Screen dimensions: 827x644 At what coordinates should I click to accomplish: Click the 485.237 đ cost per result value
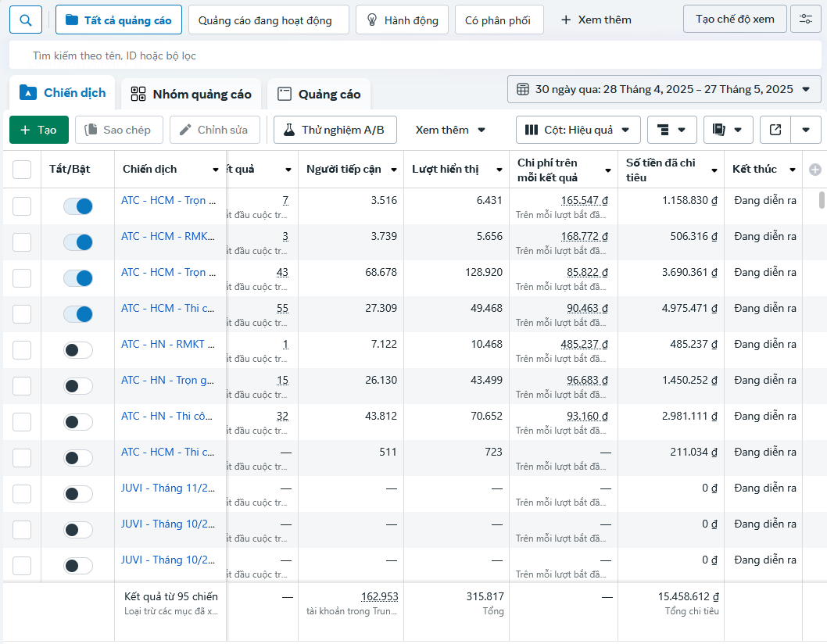pos(585,345)
